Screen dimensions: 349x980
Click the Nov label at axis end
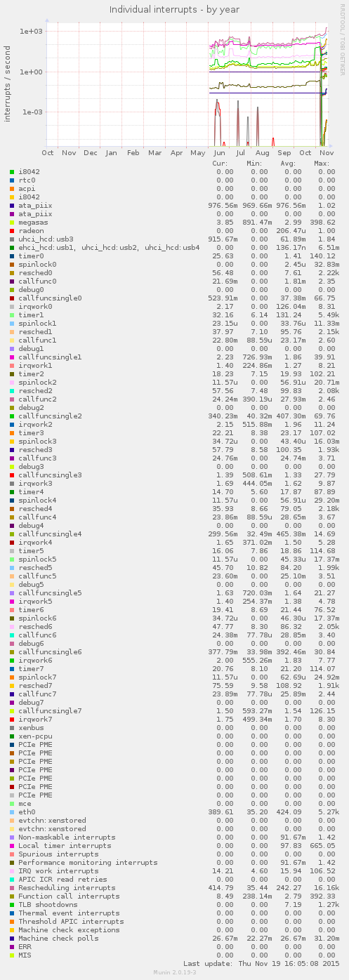tap(327, 152)
